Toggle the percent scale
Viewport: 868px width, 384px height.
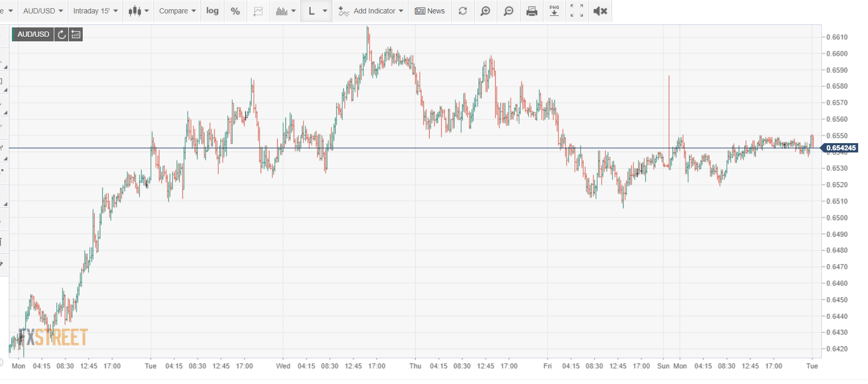coord(235,11)
